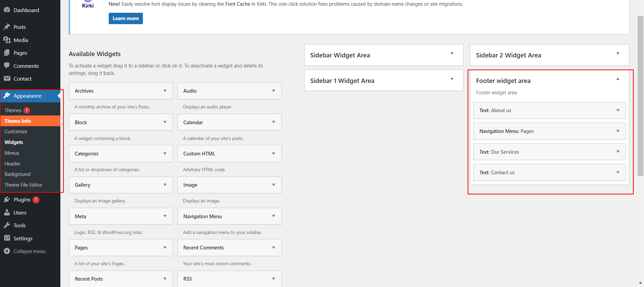Viewport: 644px width, 287px height.
Task: Click the Users person icon
Action: (7, 212)
